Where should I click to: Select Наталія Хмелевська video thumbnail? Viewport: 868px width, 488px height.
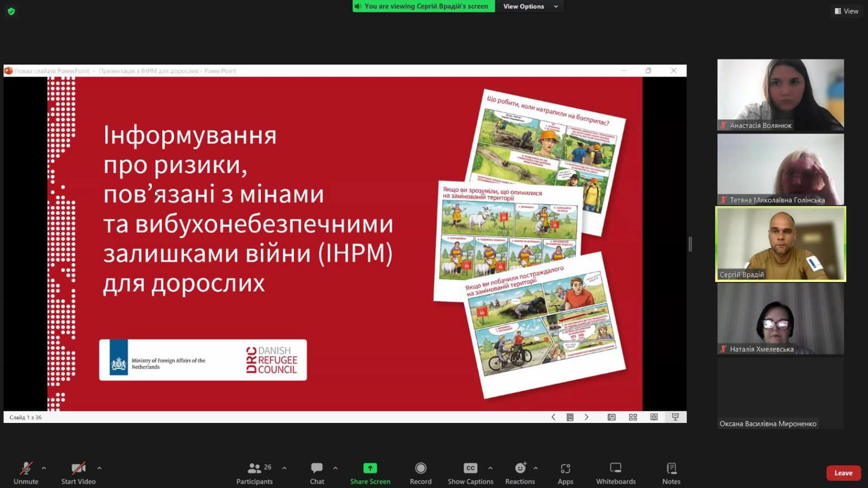[x=781, y=319]
